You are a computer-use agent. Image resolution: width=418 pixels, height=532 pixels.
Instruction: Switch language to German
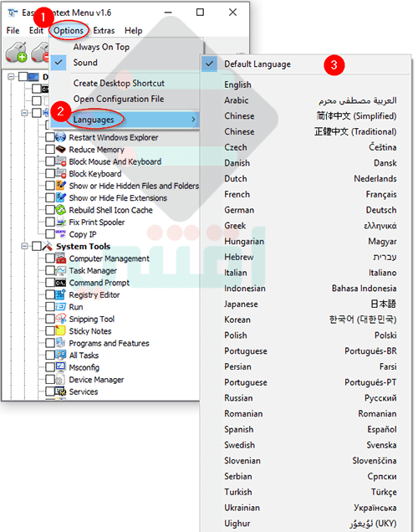pyautogui.click(x=306, y=210)
